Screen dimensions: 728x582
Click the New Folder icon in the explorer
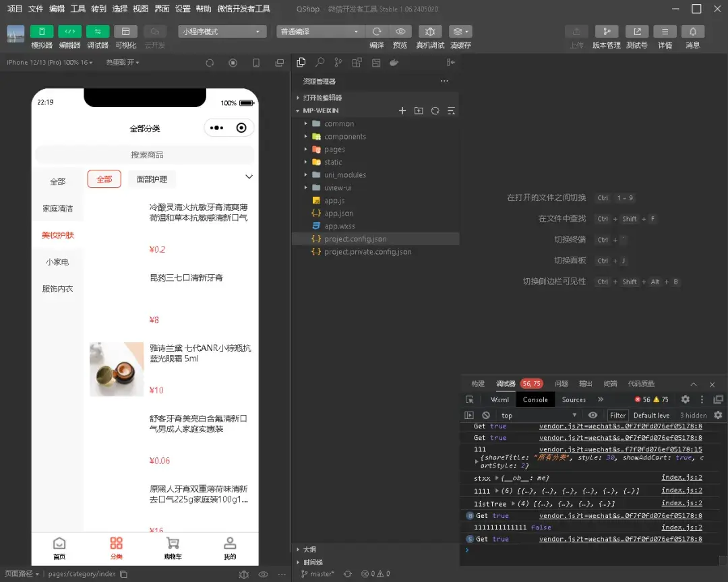point(419,110)
